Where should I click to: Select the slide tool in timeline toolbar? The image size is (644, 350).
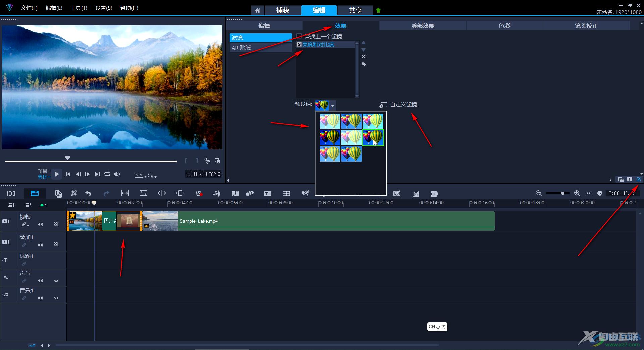pos(180,193)
